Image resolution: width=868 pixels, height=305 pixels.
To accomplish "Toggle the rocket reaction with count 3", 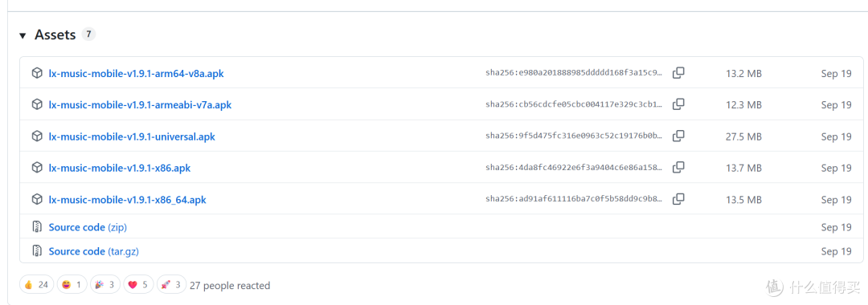I will [x=172, y=285].
